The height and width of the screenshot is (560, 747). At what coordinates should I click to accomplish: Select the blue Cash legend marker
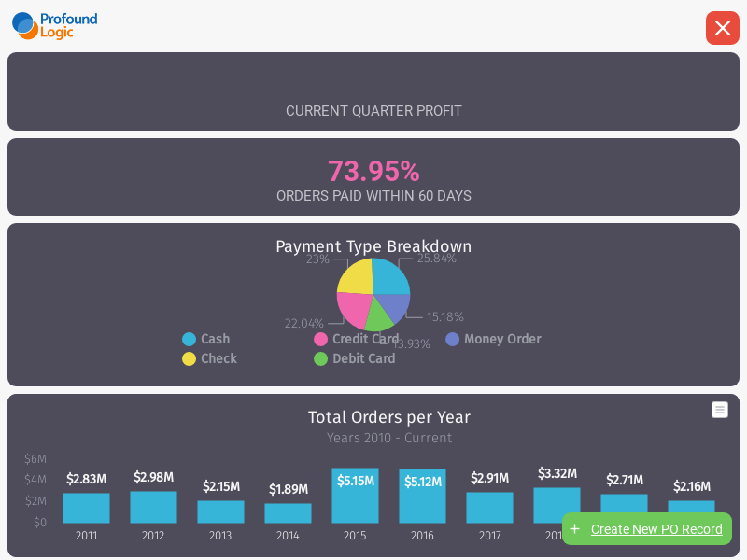coord(189,339)
